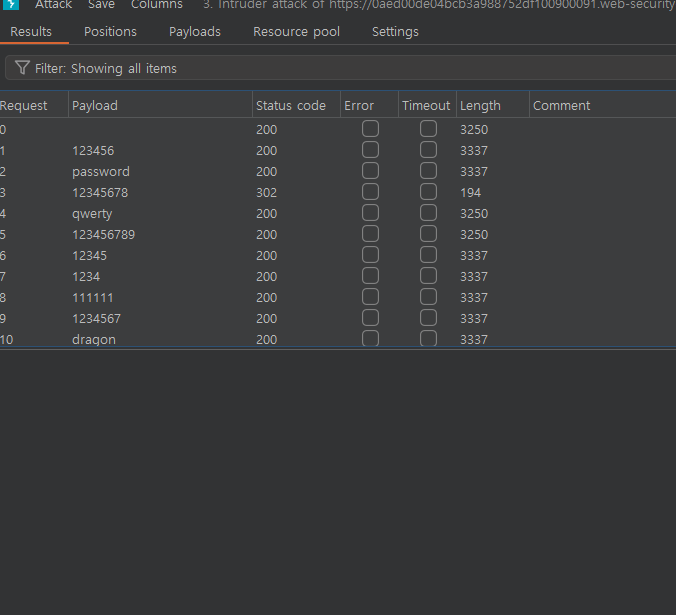The height and width of the screenshot is (615, 676).
Task: Click request number 10
Action: [6, 340]
